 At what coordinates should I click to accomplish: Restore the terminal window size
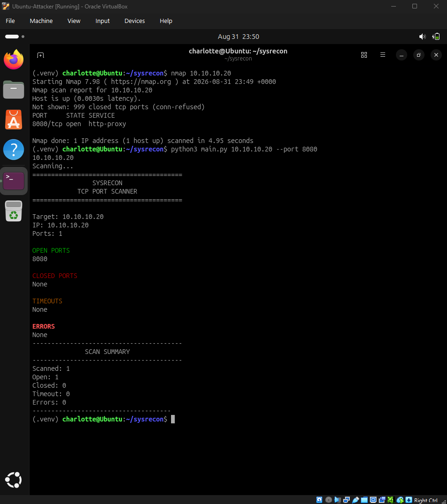[419, 55]
